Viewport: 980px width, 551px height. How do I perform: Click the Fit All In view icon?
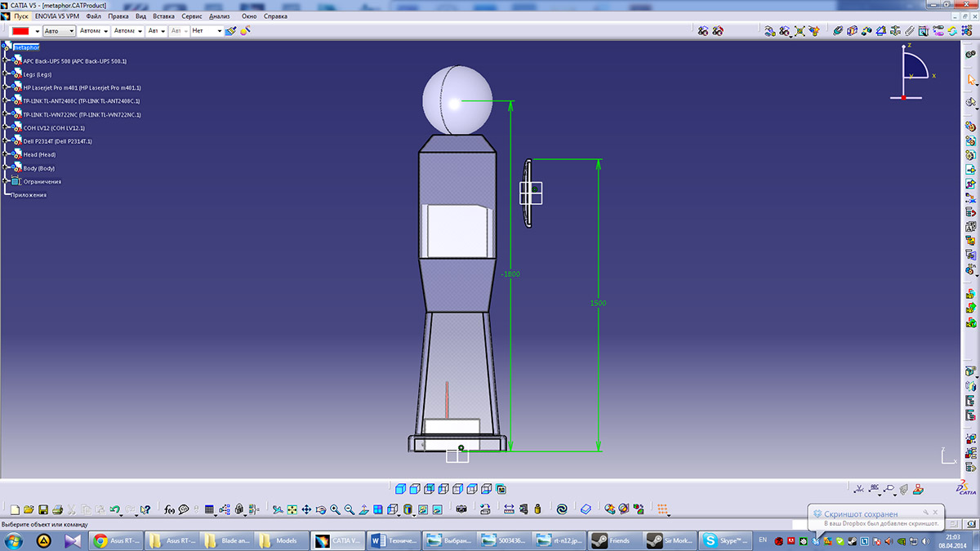(x=292, y=509)
